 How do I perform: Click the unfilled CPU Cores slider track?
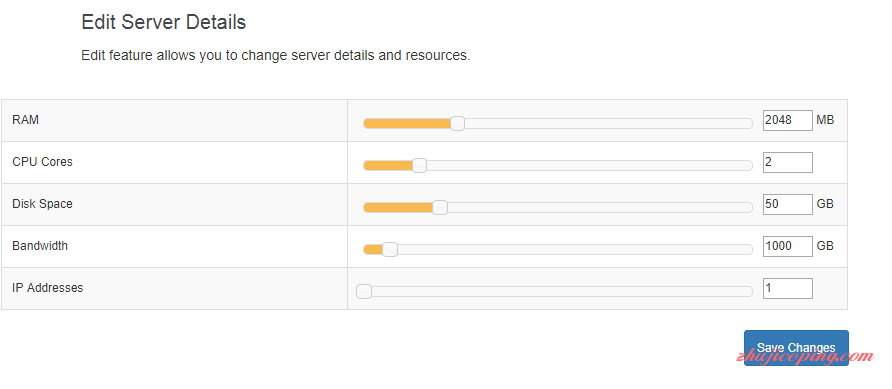point(589,165)
